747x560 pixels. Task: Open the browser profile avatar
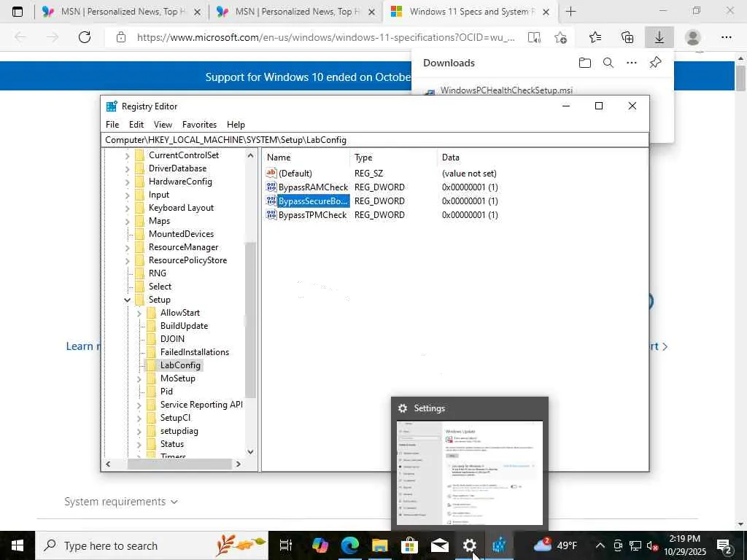tap(693, 37)
